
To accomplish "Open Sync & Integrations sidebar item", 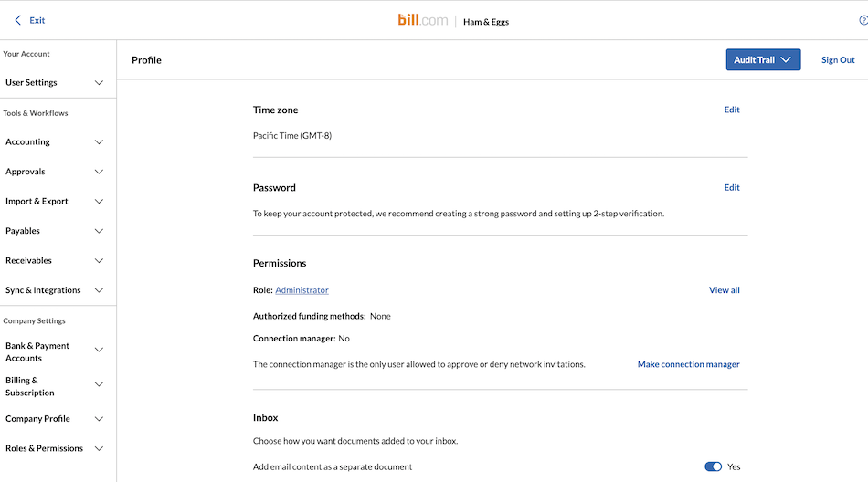I will (43, 290).
